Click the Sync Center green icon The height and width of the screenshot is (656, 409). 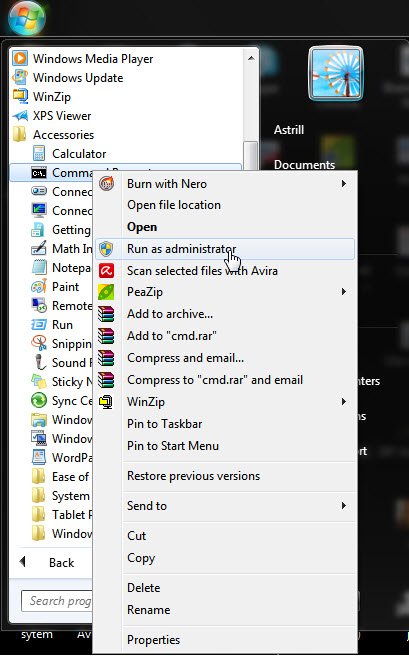(x=39, y=400)
